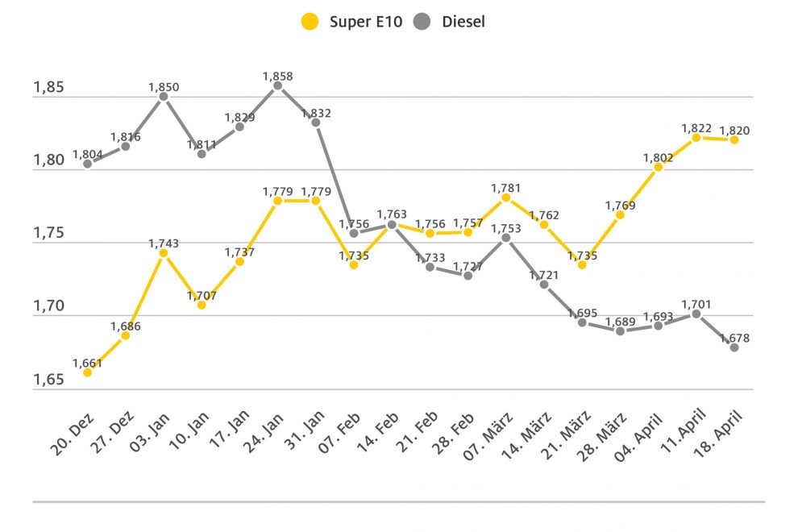Click the Super E10 point 1,743
Screen dimensions: 798x532
click(x=164, y=253)
